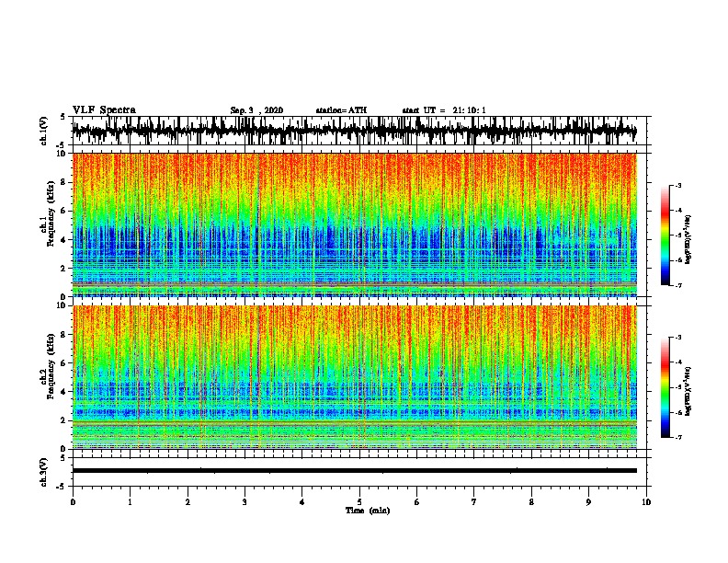This screenshot has height=563, width=728.
Task: Click time axis tick label "8"
Action: tap(531, 502)
